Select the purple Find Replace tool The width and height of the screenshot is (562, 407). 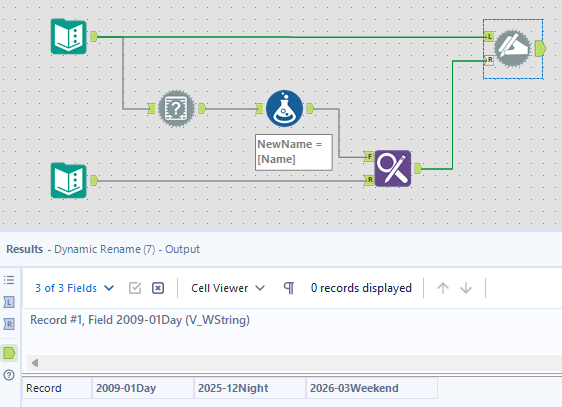[x=393, y=168]
